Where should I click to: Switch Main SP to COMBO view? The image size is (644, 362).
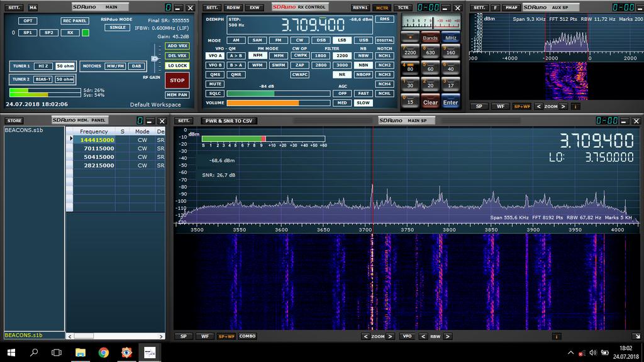[x=247, y=336]
